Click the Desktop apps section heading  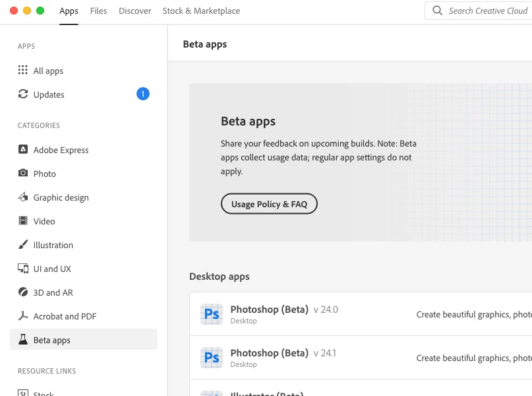219,277
